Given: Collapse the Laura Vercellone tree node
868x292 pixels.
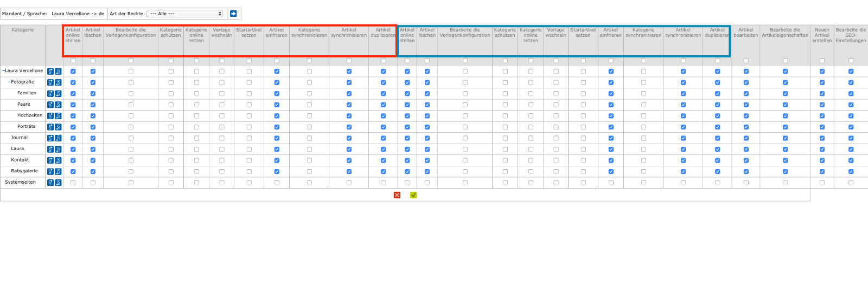Looking at the screenshot, I should click(3, 71).
